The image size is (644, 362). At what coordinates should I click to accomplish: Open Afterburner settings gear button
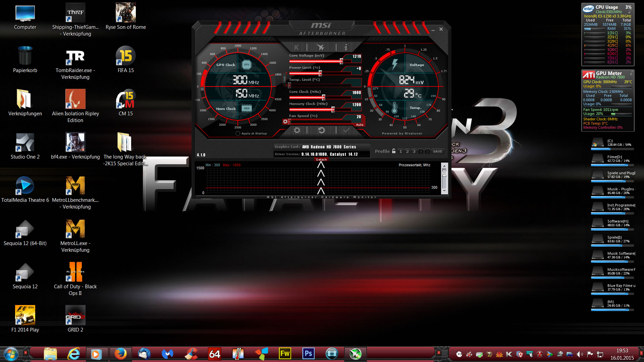(297, 130)
